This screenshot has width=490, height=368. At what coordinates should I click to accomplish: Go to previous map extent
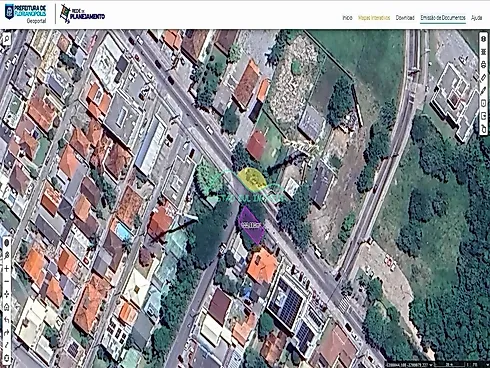(x=7, y=320)
